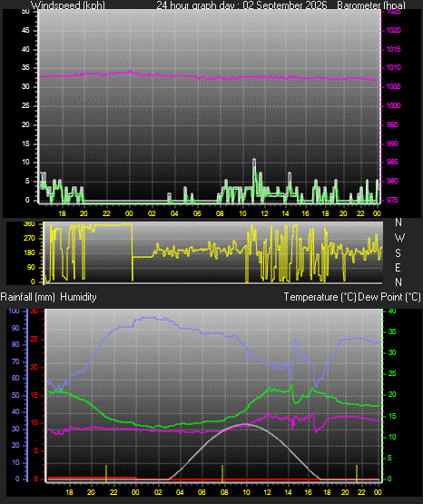Click the N compass label beside the 360 mark

coord(398,222)
